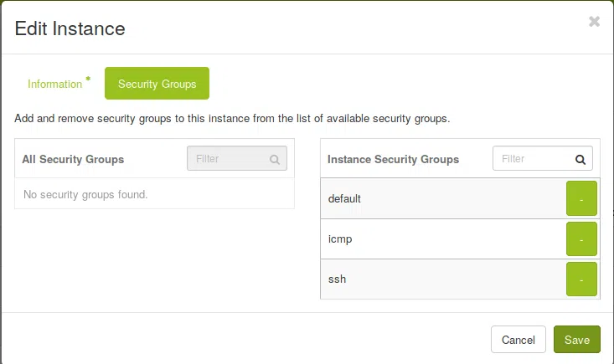This screenshot has height=364, width=614.
Task: Remove the ssh security group
Action: [581, 279]
